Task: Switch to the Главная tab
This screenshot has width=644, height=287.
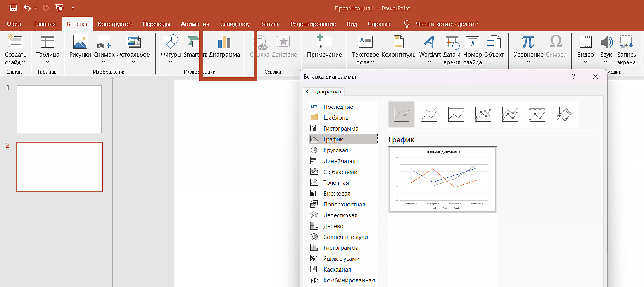Action: pyautogui.click(x=45, y=24)
